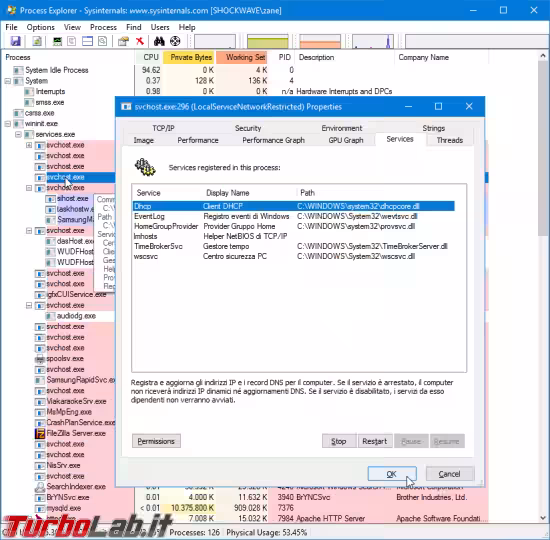The image size is (550, 540).
Task: Select the spoolsv.exe process
Action: point(65,359)
